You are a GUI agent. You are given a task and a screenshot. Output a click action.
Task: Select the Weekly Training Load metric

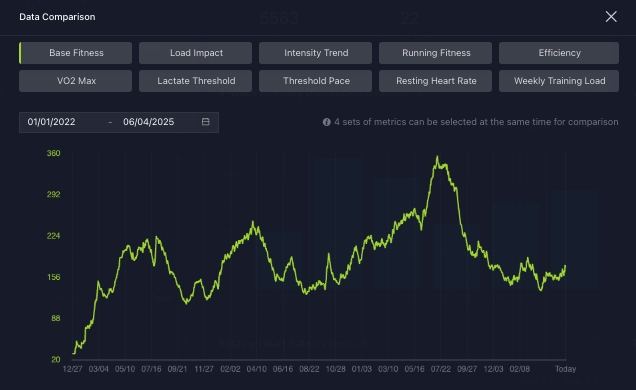coord(559,81)
